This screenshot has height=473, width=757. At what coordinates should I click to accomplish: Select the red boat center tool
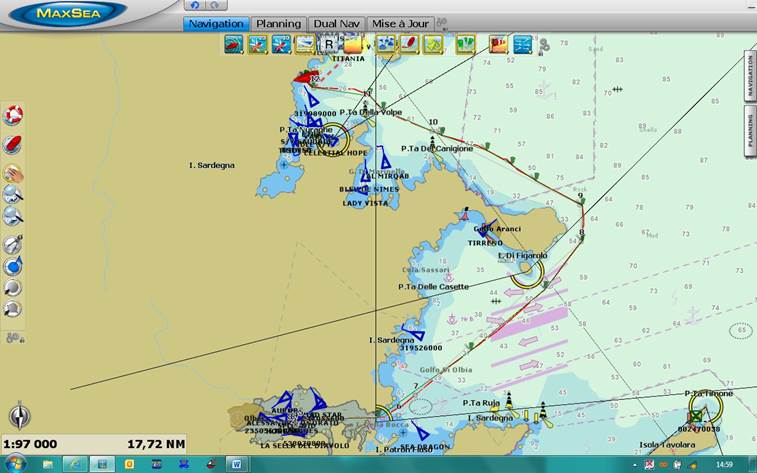tap(14, 144)
